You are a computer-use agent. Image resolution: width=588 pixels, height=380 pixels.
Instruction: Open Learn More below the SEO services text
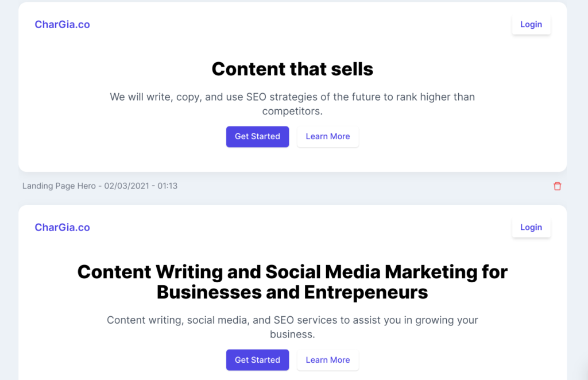[x=328, y=360]
